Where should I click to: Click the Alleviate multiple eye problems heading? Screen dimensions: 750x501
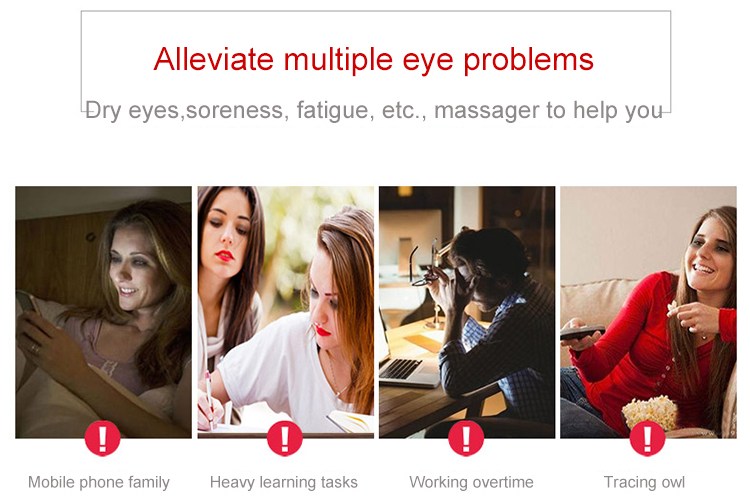(x=374, y=59)
